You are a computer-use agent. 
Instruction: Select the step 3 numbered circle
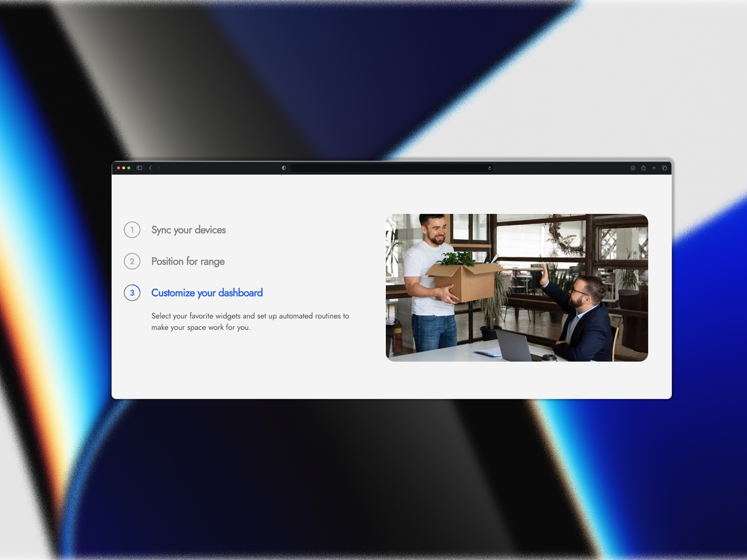coord(132,293)
